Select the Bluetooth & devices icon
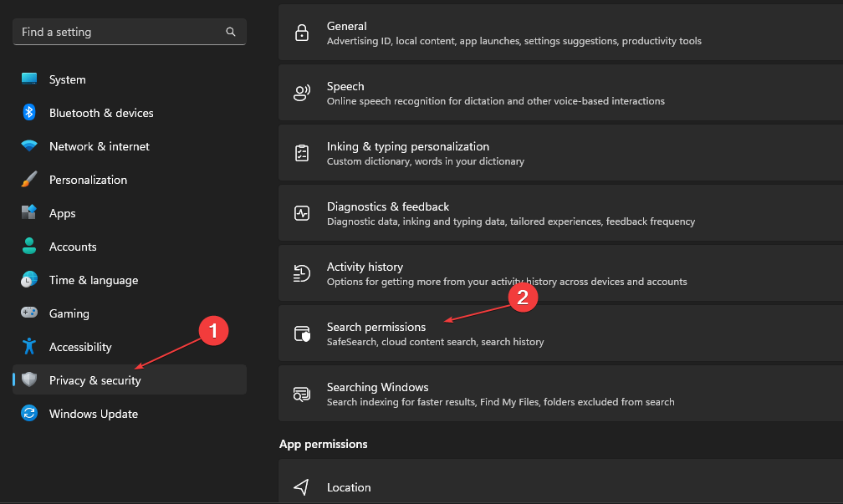Viewport: 843px width, 504px height. tap(29, 113)
